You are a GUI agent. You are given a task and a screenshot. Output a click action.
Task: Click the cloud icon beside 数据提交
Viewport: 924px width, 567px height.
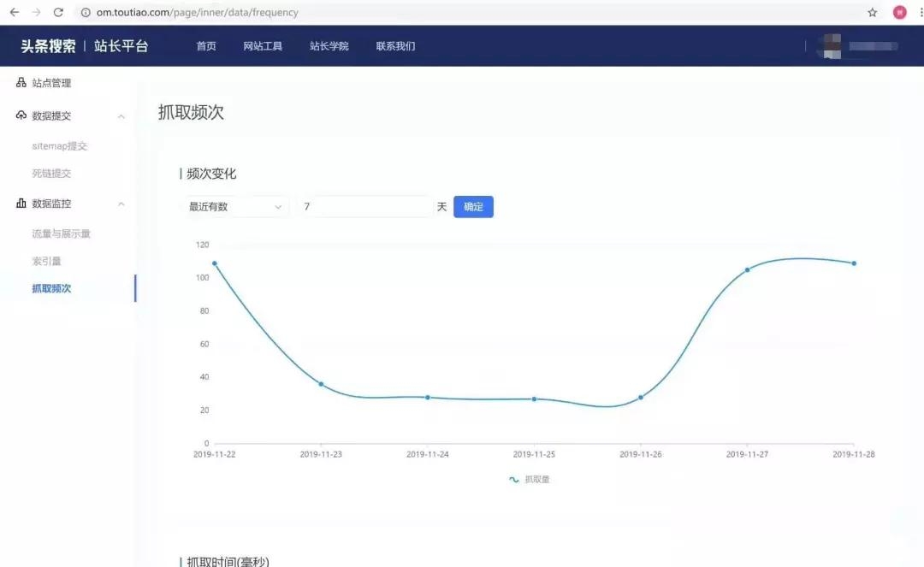[x=21, y=115]
